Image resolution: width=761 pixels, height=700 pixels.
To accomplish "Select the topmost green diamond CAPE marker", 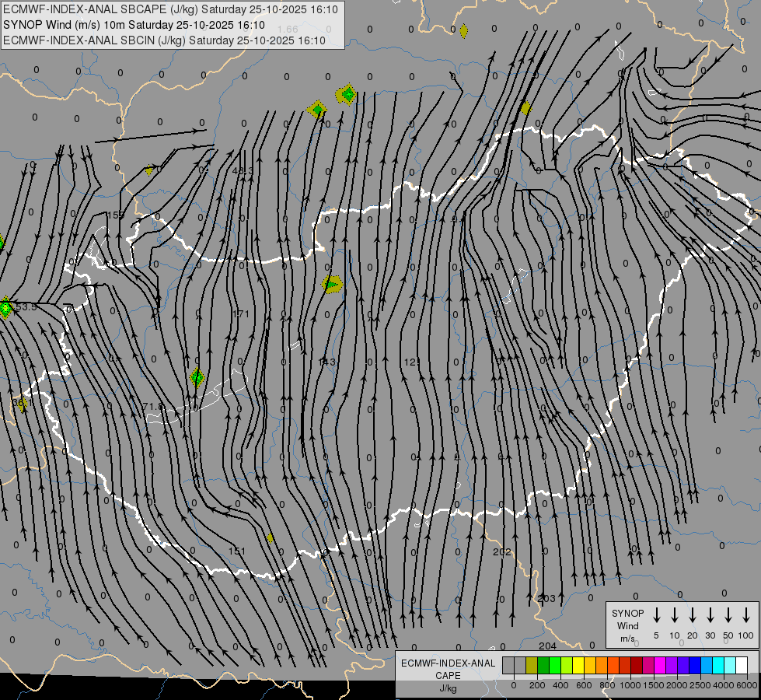I will (x=347, y=94).
